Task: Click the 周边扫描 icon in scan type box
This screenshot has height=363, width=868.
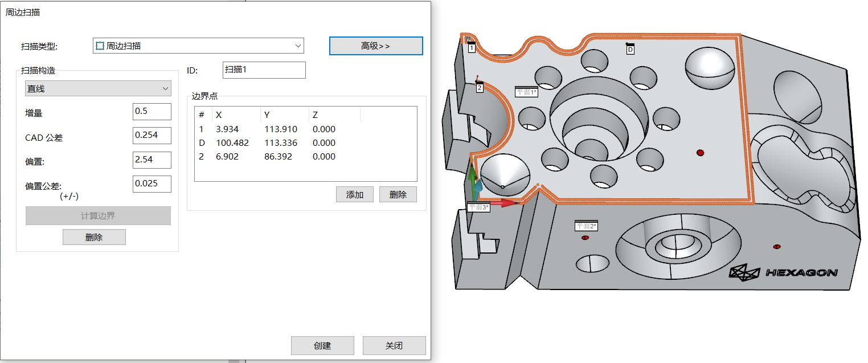Action: (x=100, y=46)
